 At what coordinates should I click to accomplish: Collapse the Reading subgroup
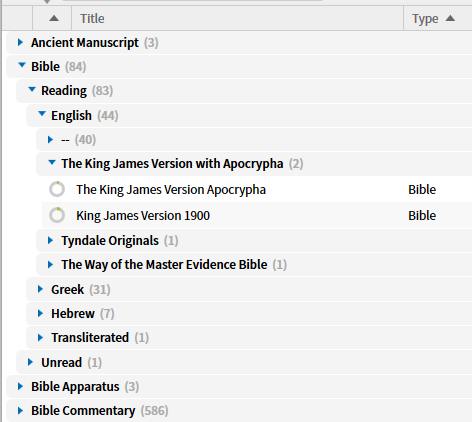32,89
